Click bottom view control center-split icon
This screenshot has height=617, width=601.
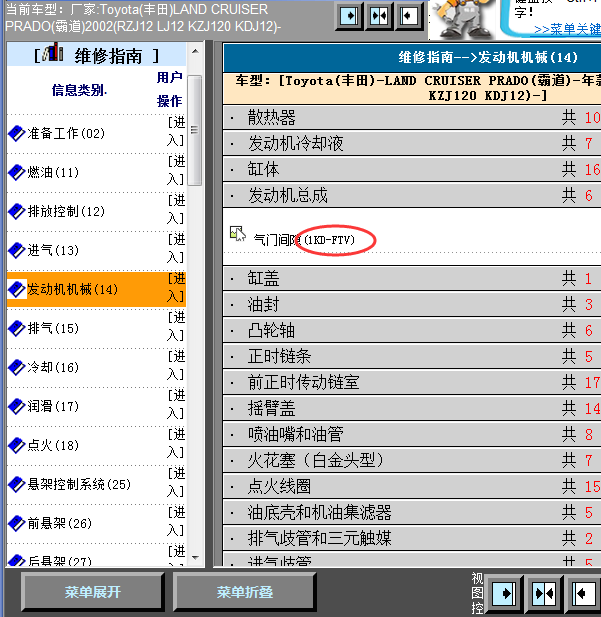(544, 593)
